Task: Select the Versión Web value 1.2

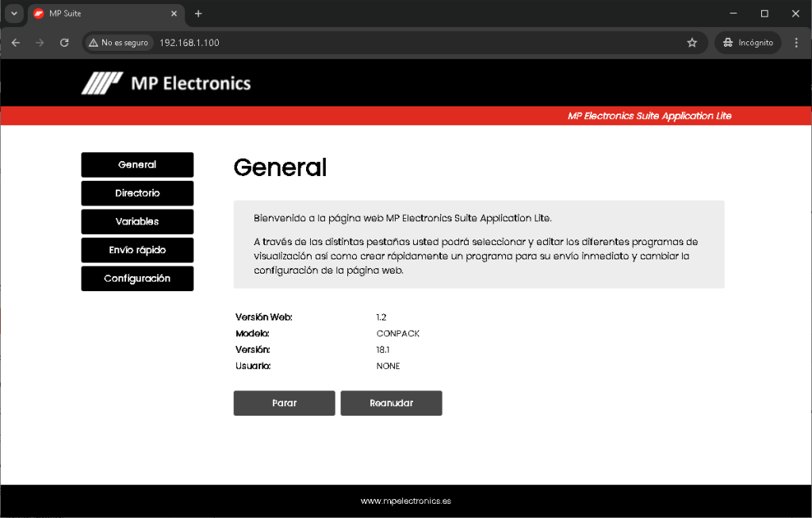Action: [381, 317]
